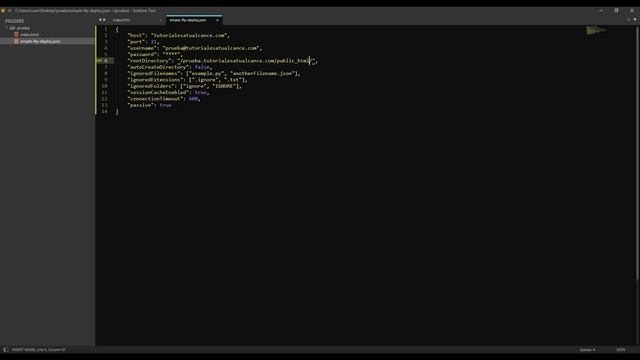Screen dimensions: 640x360
Task: Click "anotherFilename.json" in ignoredFilenames
Action: 263,73
